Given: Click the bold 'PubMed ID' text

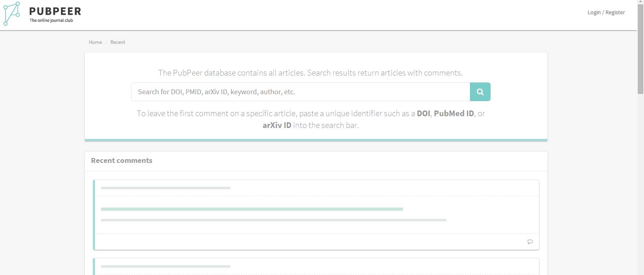Looking at the screenshot, I should 454,113.
